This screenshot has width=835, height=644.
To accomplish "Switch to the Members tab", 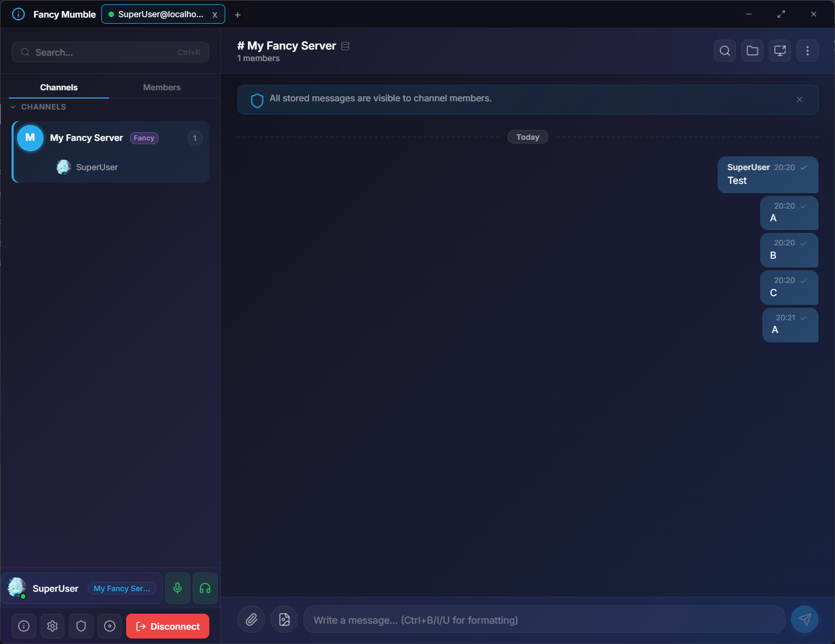I will (x=161, y=88).
